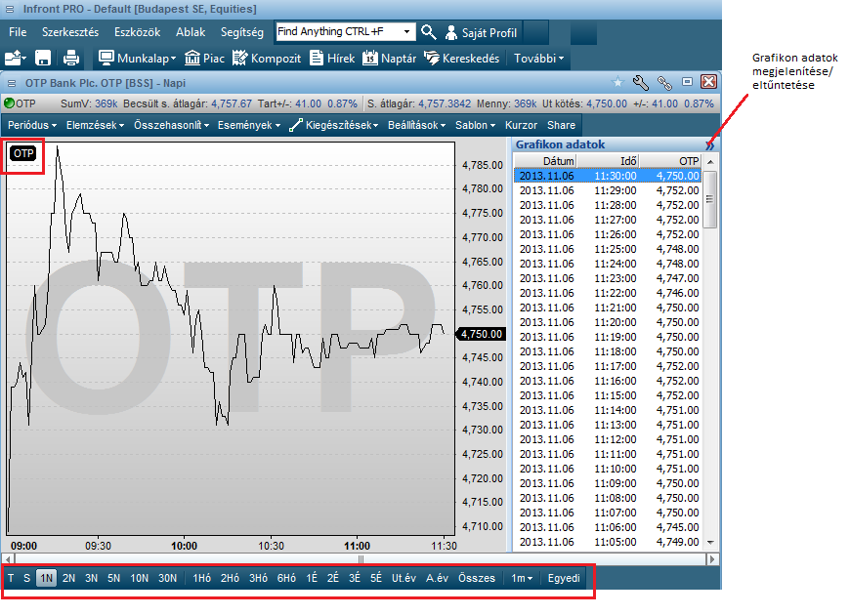Expand the További dropdown
This screenshot has width=850, height=616.
point(539,59)
